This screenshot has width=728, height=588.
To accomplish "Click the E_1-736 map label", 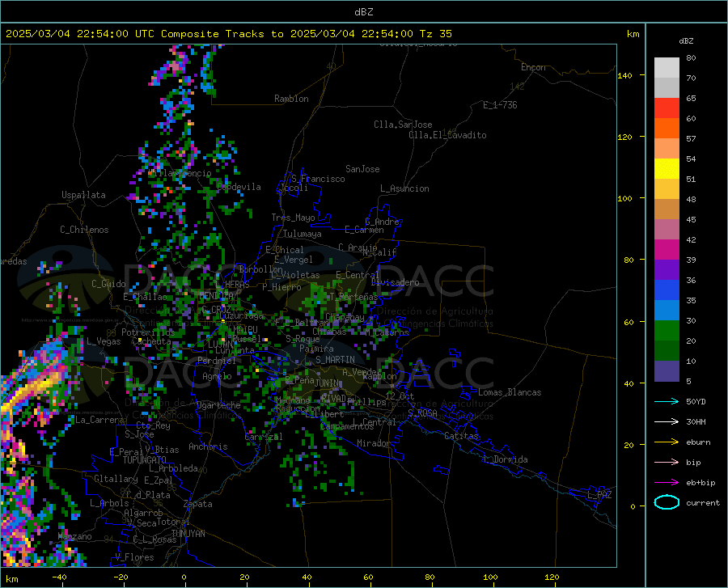I will coord(500,105).
